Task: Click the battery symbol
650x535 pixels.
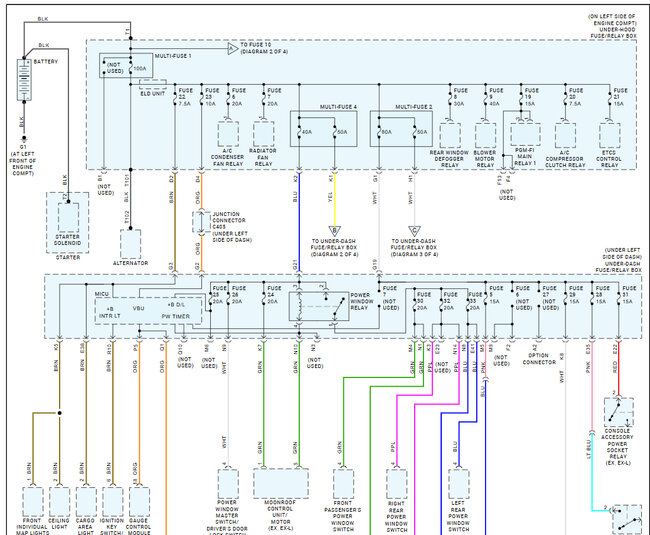Action: tap(24, 80)
